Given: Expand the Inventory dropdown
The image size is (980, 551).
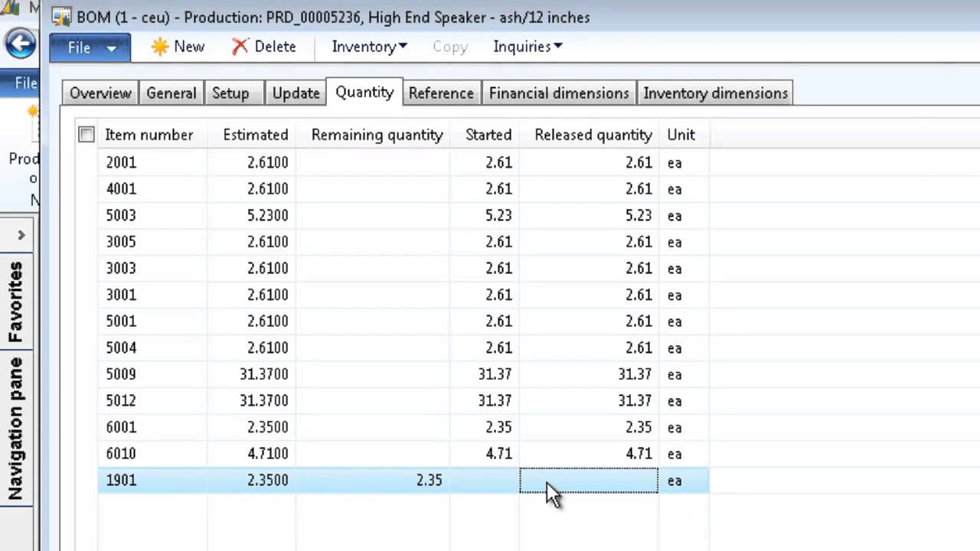Looking at the screenshot, I should pyautogui.click(x=369, y=47).
